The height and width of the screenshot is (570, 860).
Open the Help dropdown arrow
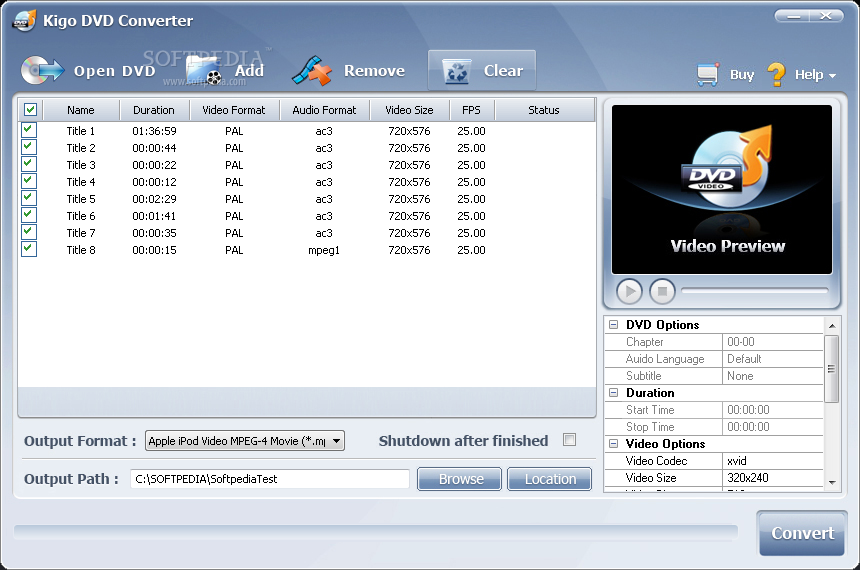(832, 76)
